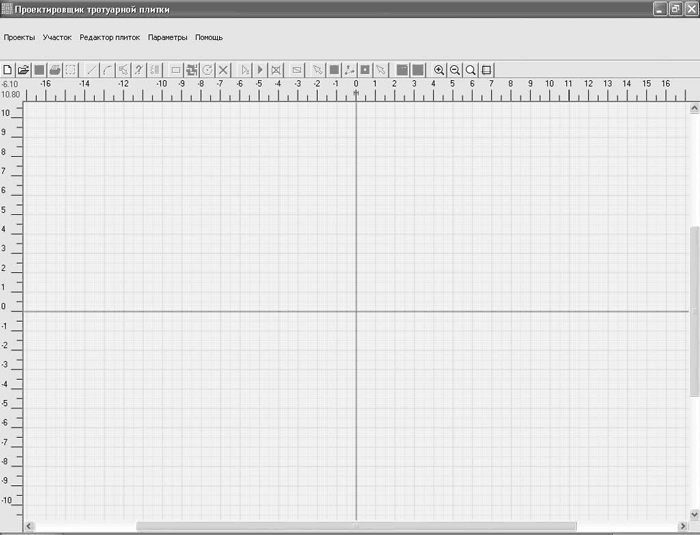The width and height of the screenshot is (700, 535).
Task: Open the Помощь menu
Action: point(209,38)
